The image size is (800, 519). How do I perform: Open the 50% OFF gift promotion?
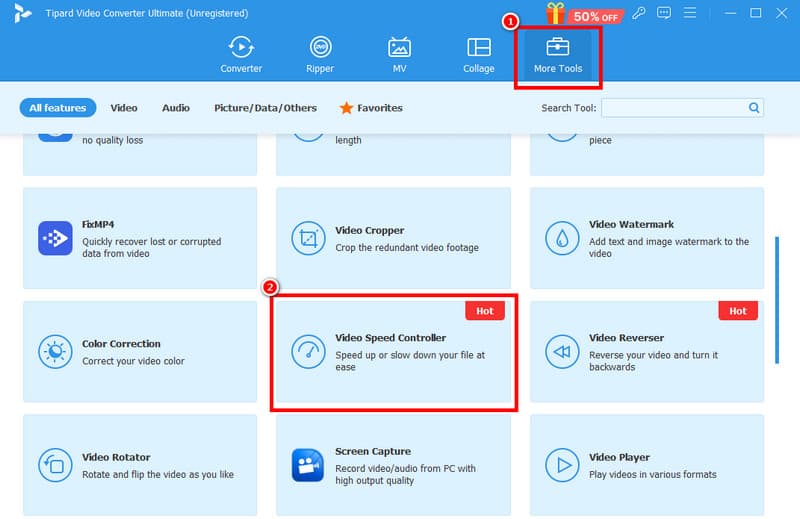click(x=585, y=14)
